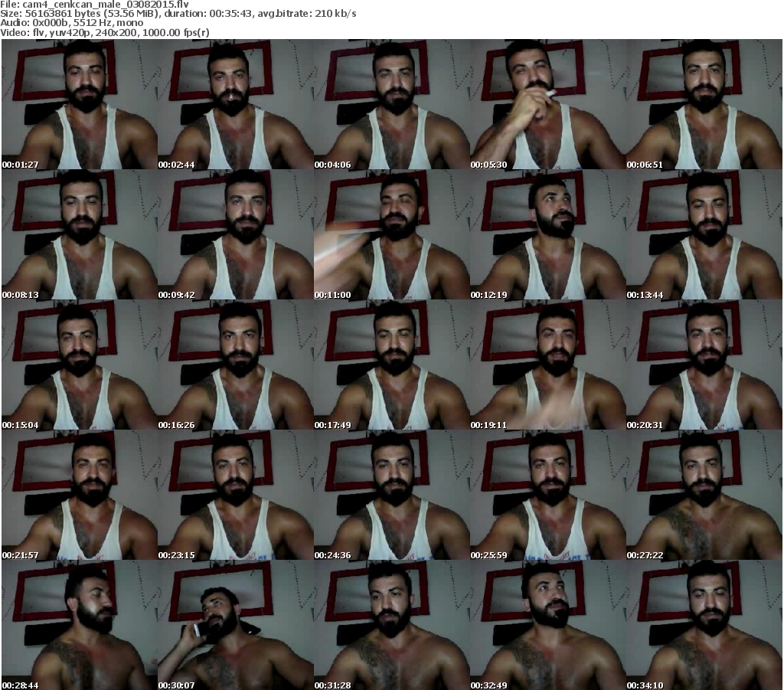The height and width of the screenshot is (690, 784).
Task: Click the thumbnail at 00:13:44
Action: point(704,234)
